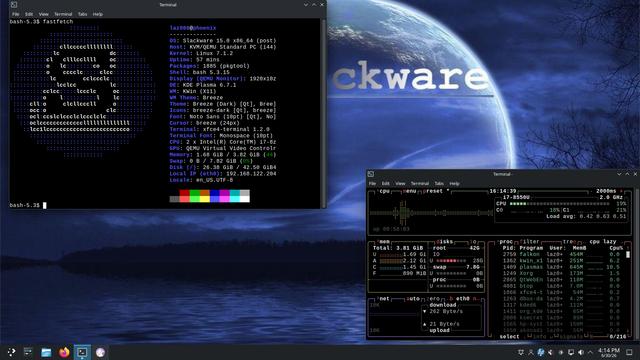The image size is (640, 360).
Task: Click the virtual desktop pager icon
Action: pyautogui.click(x=28, y=352)
